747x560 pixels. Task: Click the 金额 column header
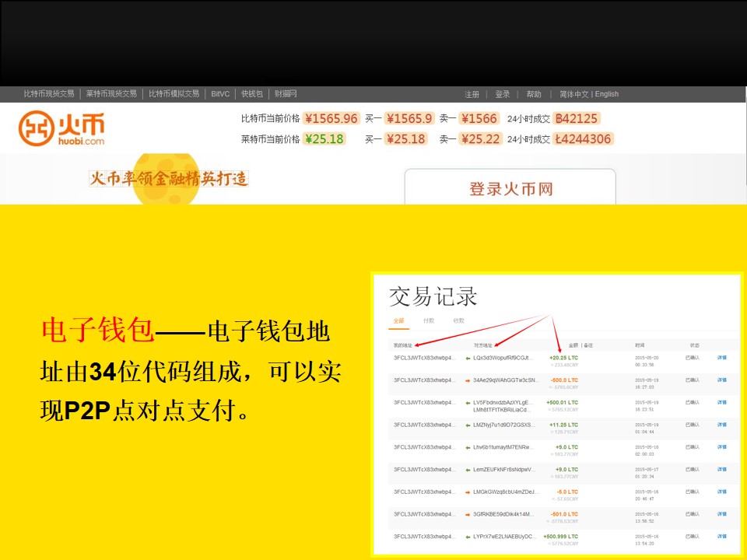tap(573, 345)
